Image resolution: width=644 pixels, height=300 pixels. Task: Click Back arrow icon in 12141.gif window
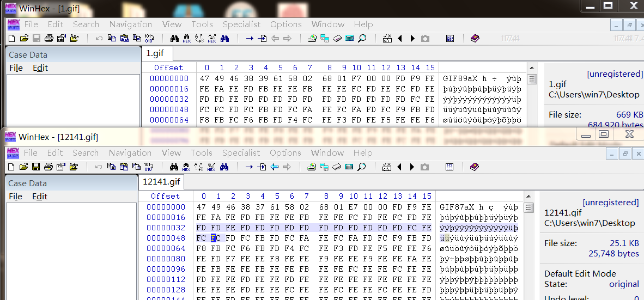275,167
